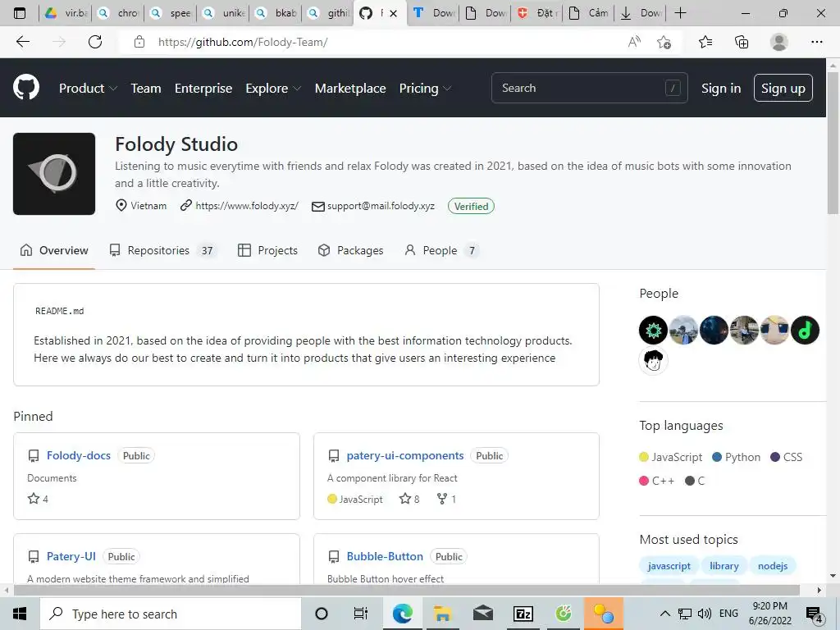The height and width of the screenshot is (630, 840).
Task: Select the library topic tag
Action: tap(724, 566)
